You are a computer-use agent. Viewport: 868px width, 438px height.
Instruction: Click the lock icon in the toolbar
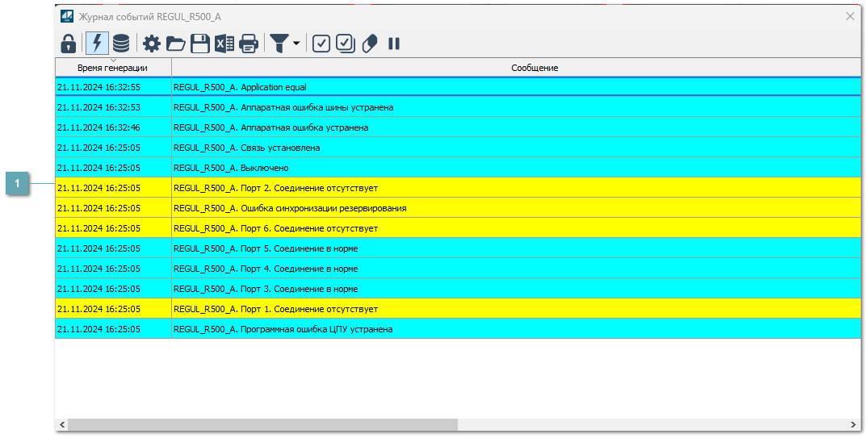point(69,44)
